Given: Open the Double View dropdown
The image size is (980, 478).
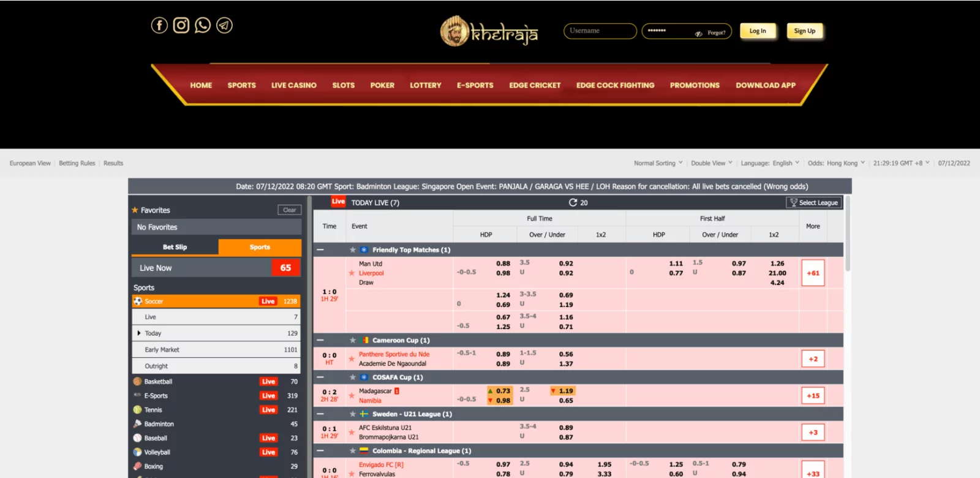Looking at the screenshot, I should pos(712,163).
